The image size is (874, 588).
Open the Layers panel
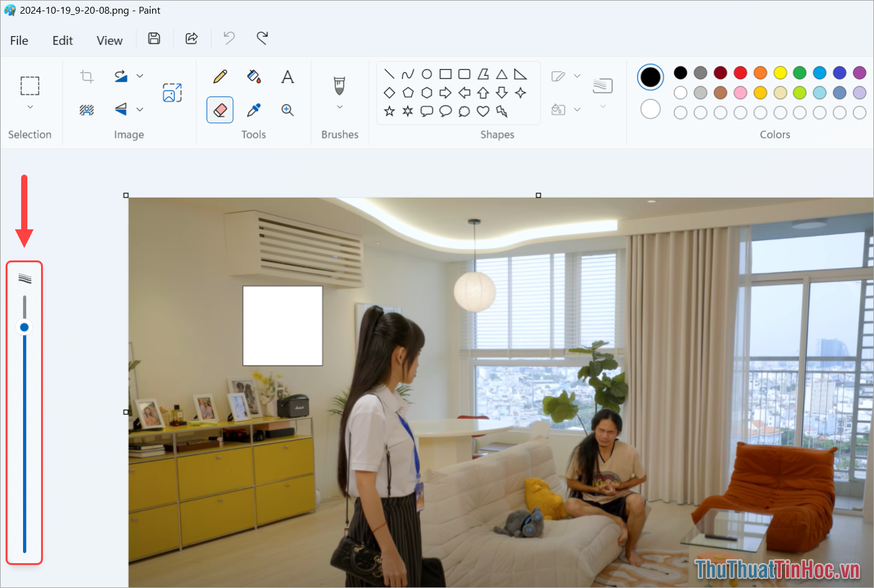tap(602, 85)
